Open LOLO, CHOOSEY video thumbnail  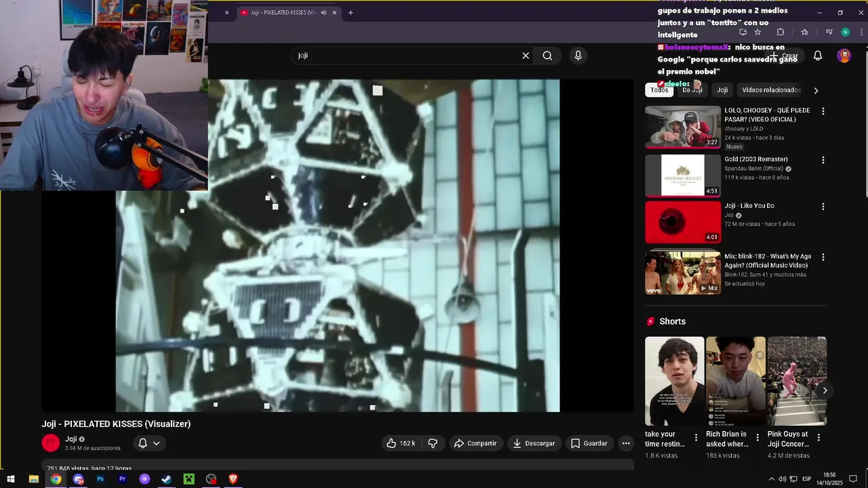pyautogui.click(x=683, y=127)
